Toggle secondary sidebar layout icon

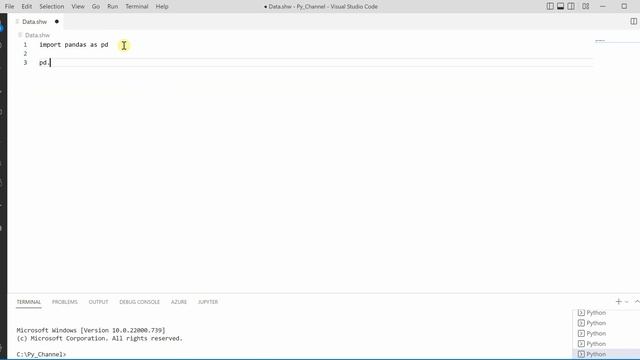tap(571, 7)
